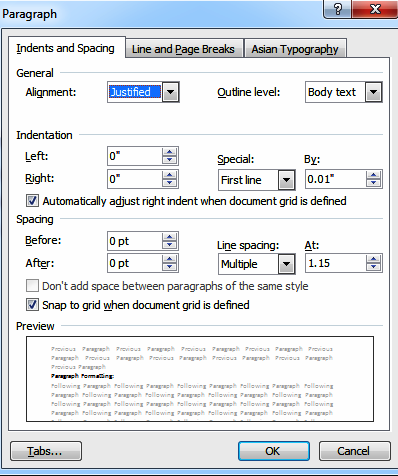Decrease the Right indentation value
The height and width of the screenshot is (476, 398).
(169, 183)
